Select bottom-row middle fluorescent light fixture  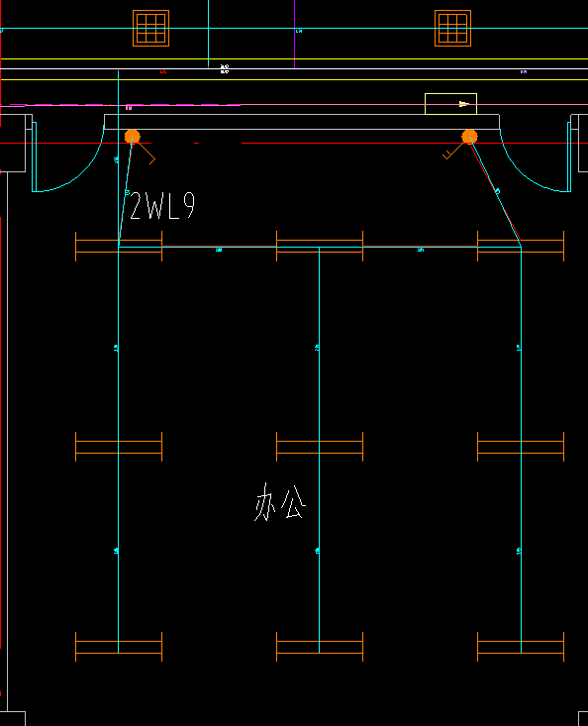tap(320, 647)
